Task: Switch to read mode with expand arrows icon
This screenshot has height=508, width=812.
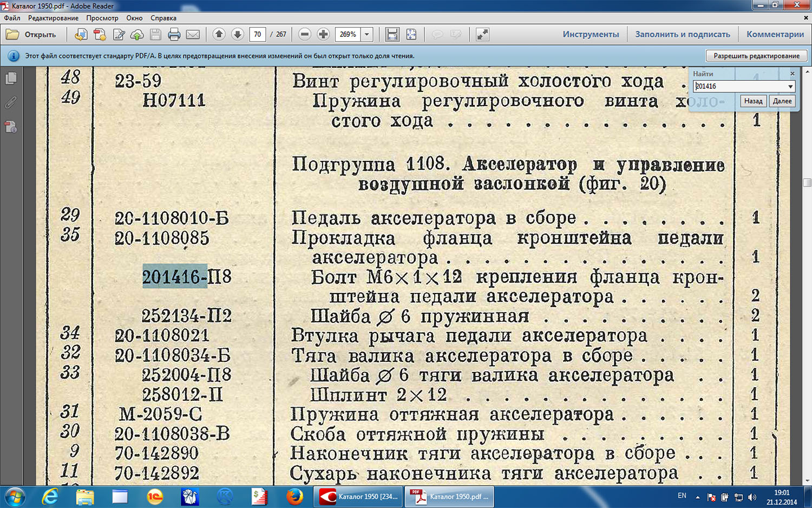Action: pos(482,34)
